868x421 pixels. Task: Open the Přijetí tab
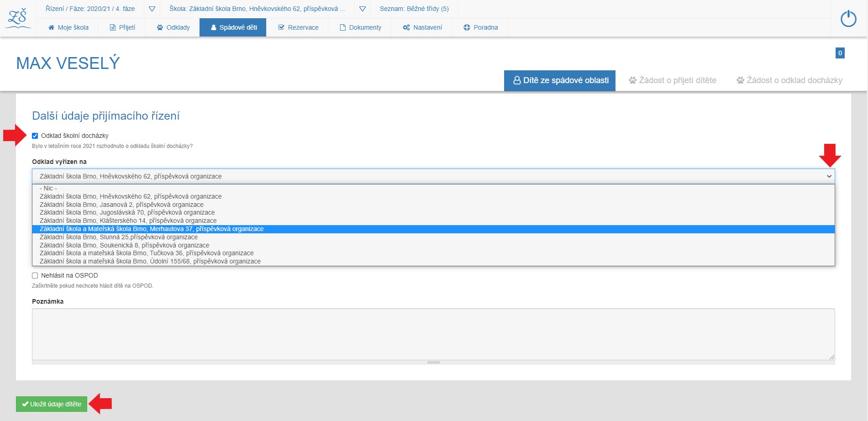coord(122,27)
